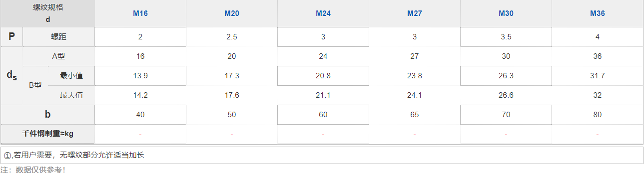The height and width of the screenshot is (181, 644).
Task: Open the M27 column header link
Action: 414,13
